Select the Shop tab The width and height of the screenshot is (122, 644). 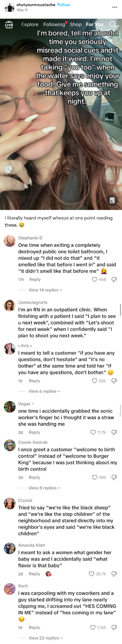click(x=76, y=24)
